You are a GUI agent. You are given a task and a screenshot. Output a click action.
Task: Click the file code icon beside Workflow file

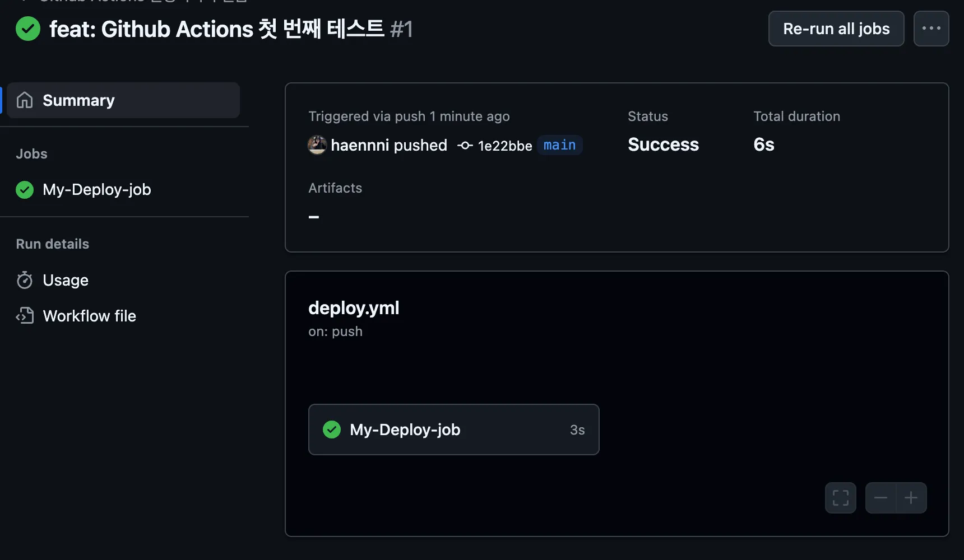25,316
